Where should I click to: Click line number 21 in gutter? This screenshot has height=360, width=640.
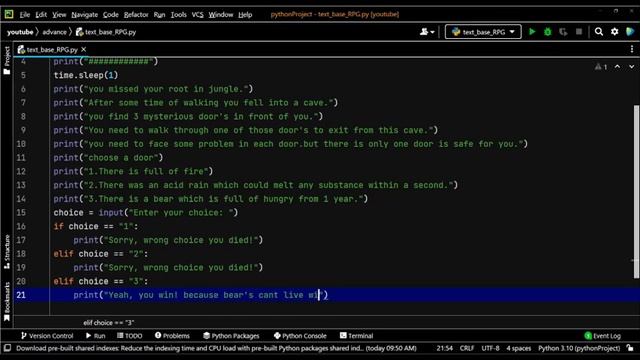pos(21,295)
